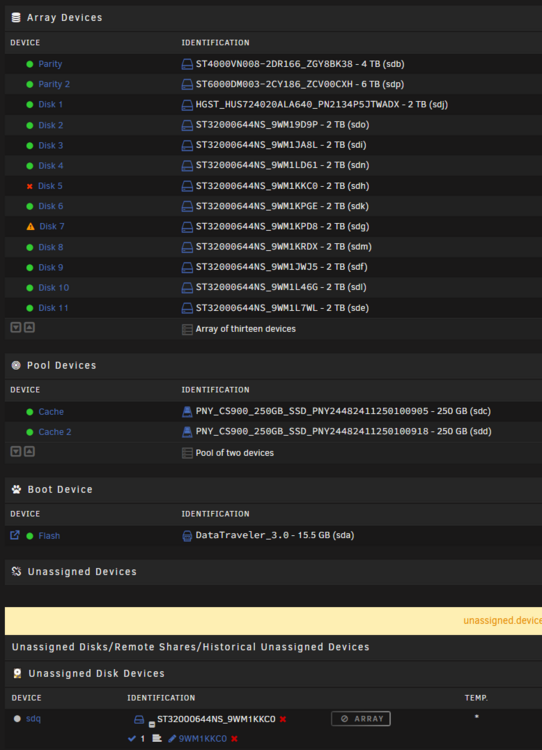
Task: Click the green status indicator for Parity 2
Action: tap(30, 84)
